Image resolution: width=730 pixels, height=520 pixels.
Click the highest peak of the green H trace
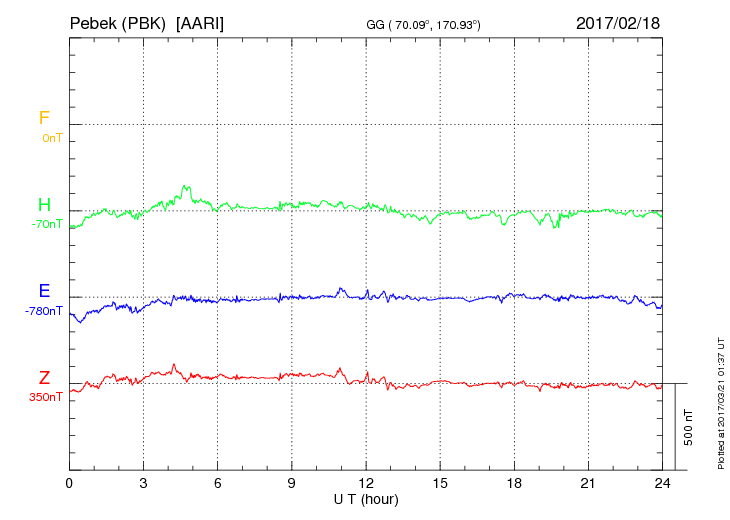186,186
